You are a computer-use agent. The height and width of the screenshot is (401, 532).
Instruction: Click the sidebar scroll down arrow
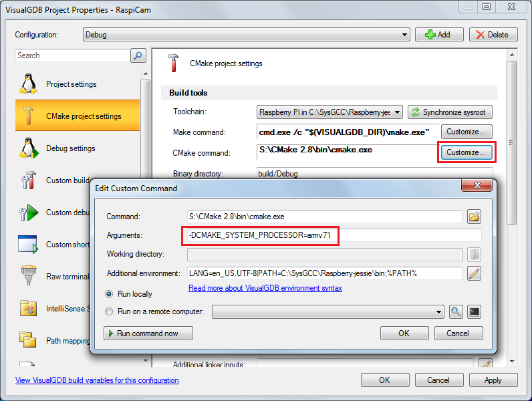[x=146, y=361]
